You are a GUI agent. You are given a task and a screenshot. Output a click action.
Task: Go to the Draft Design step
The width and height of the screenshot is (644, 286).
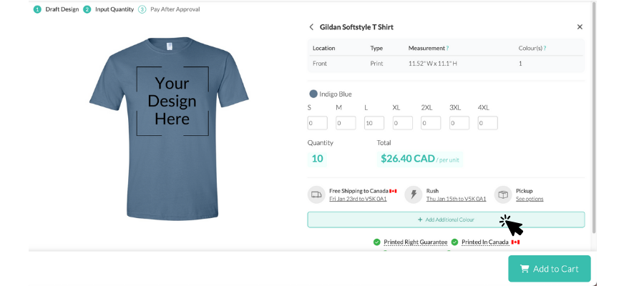(x=57, y=9)
